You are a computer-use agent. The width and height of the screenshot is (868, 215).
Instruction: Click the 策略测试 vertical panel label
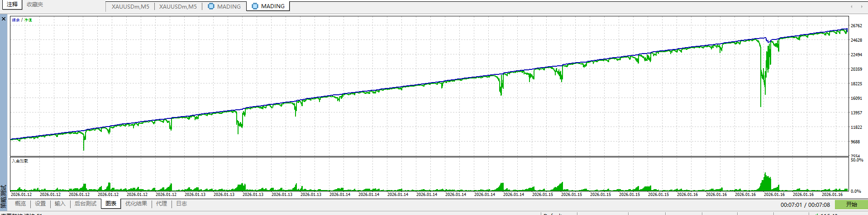(4, 196)
